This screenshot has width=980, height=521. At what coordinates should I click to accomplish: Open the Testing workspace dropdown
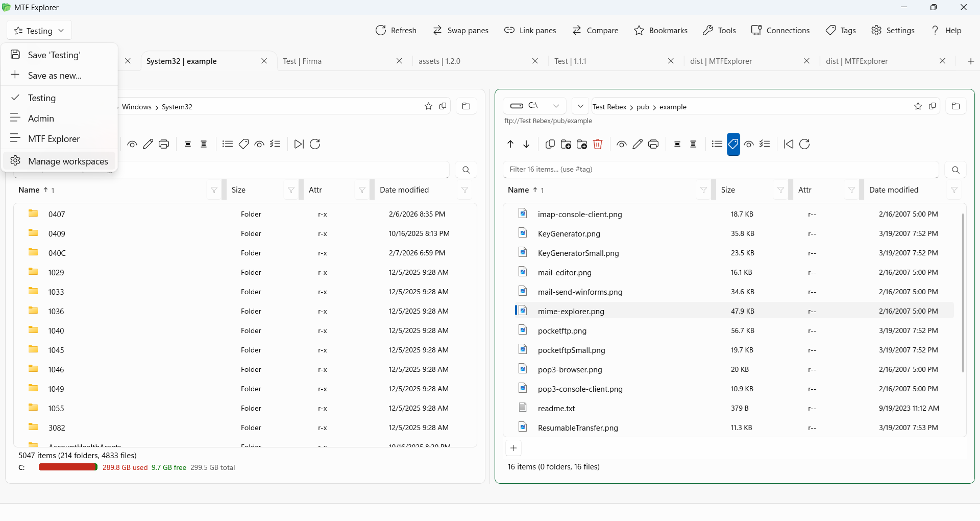(39, 30)
